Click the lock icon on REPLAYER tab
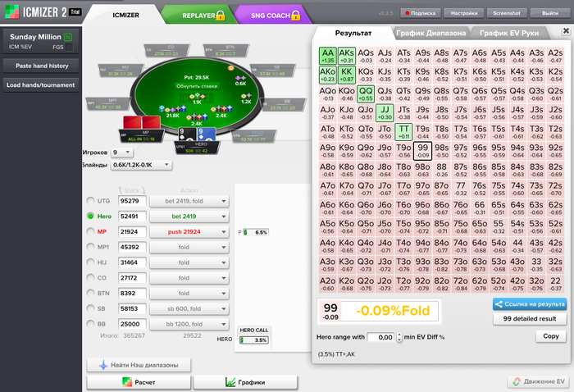 pyautogui.click(x=221, y=15)
